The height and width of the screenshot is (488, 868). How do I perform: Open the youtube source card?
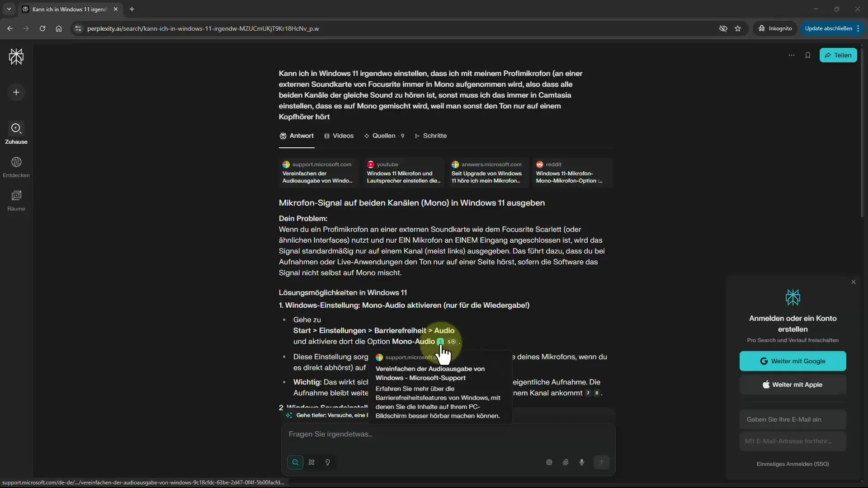pos(403,172)
